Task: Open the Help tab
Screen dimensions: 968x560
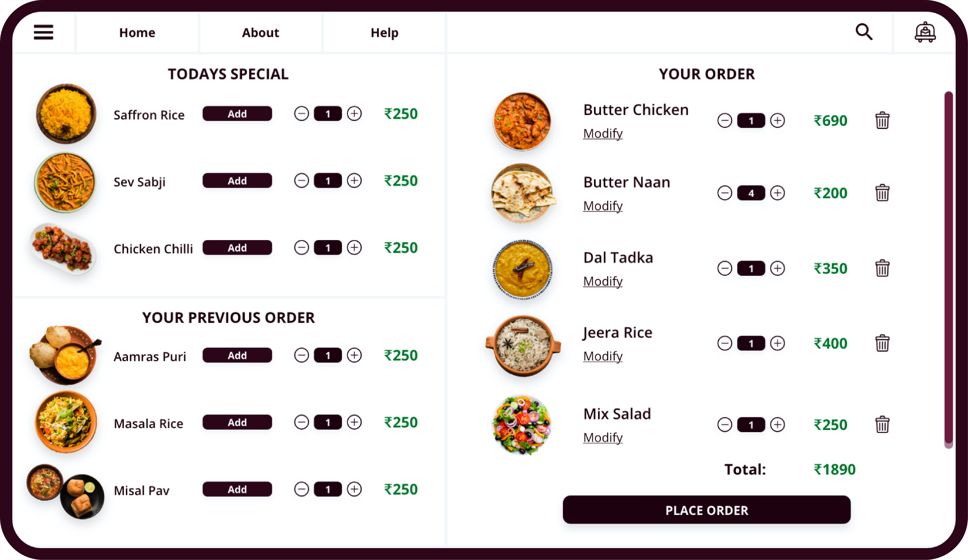Action: click(384, 33)
